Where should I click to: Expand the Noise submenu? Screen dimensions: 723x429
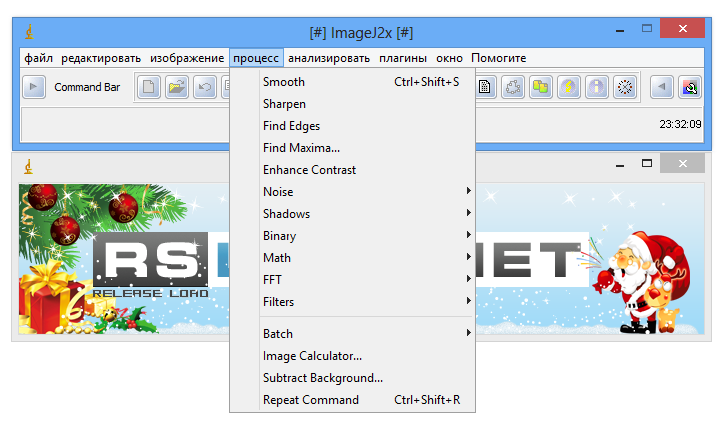pyautogui.click(x=352, y=192)
